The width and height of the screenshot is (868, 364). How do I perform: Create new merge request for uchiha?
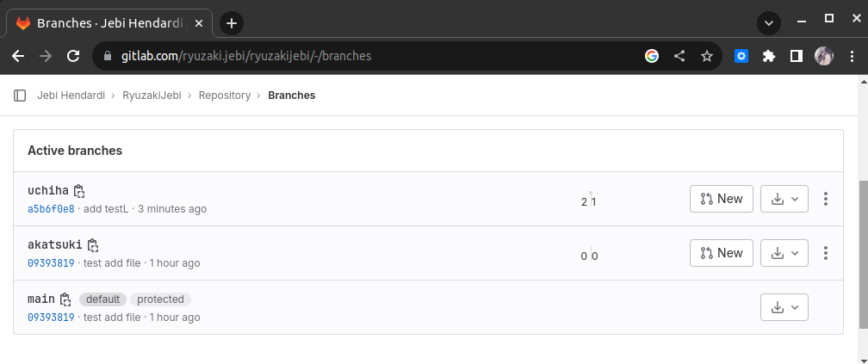[x=722, y=199]
